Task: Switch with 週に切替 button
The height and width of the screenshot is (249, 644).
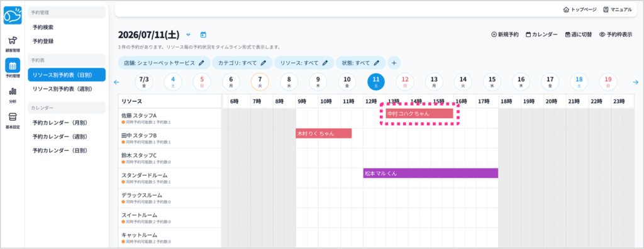Action: pyautogui.click(x=579, y=35)
